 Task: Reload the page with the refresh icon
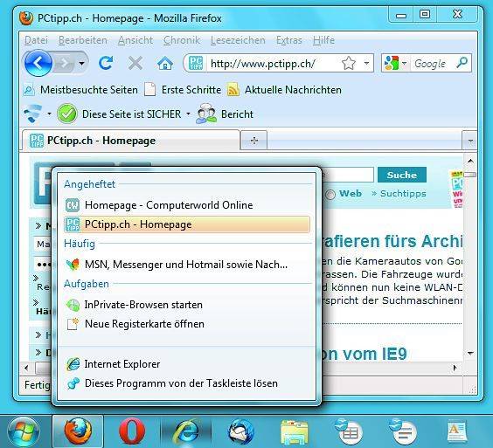106,63
